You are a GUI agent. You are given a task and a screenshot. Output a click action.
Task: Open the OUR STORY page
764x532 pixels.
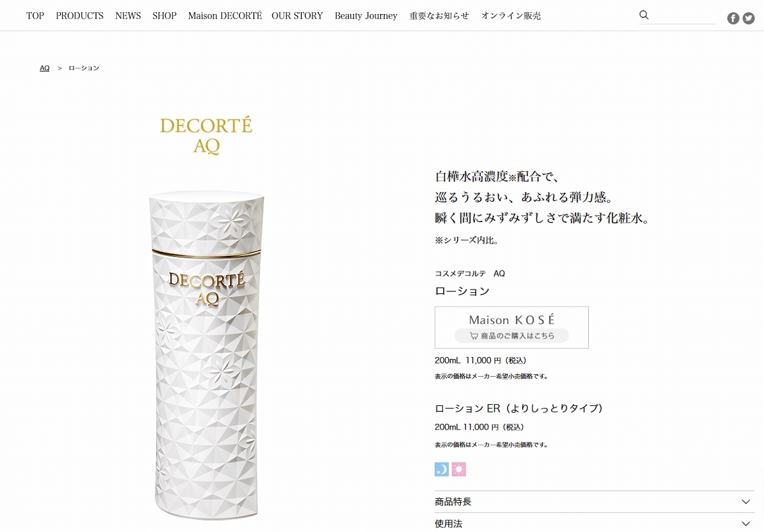[x=297, y=16]
